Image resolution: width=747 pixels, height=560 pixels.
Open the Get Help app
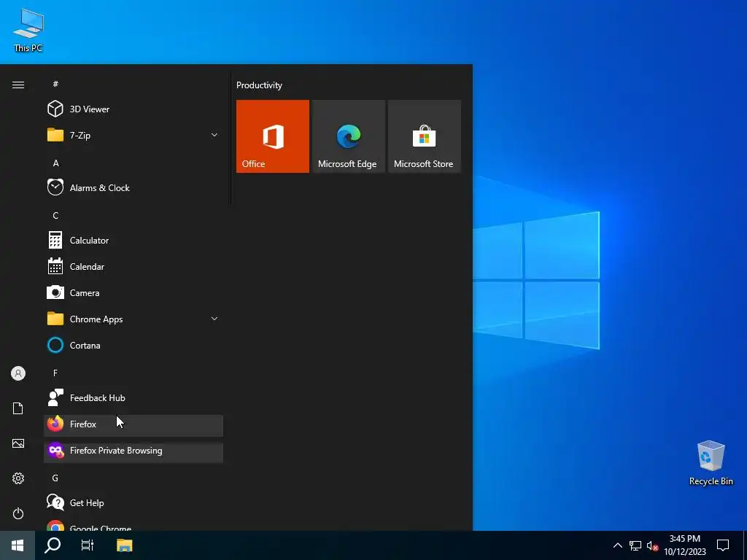[133, 503]
